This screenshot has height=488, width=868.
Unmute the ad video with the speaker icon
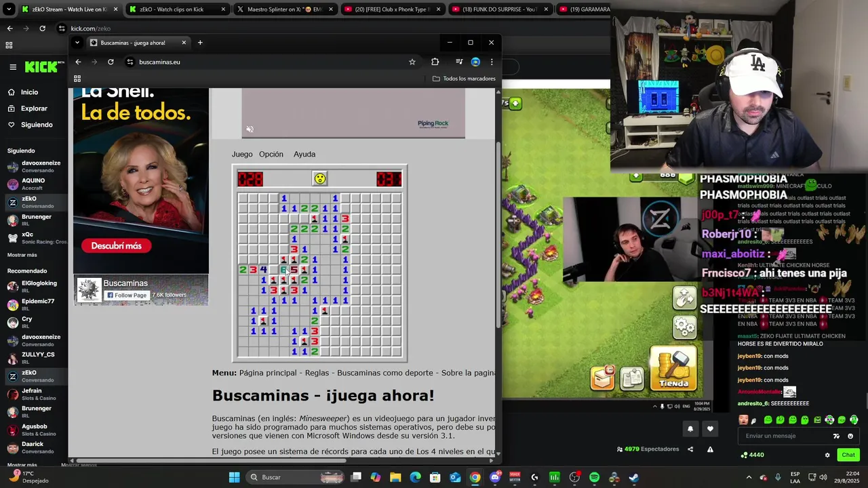[x=250, y=129]
